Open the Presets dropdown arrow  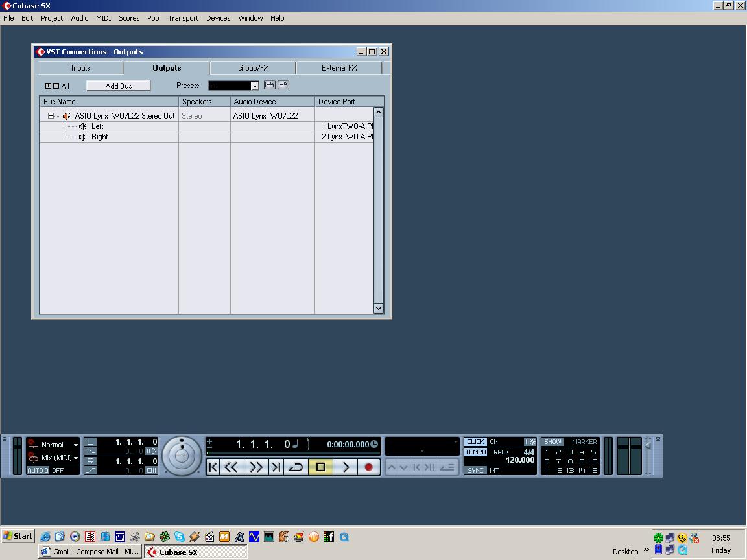click(254, 86)
